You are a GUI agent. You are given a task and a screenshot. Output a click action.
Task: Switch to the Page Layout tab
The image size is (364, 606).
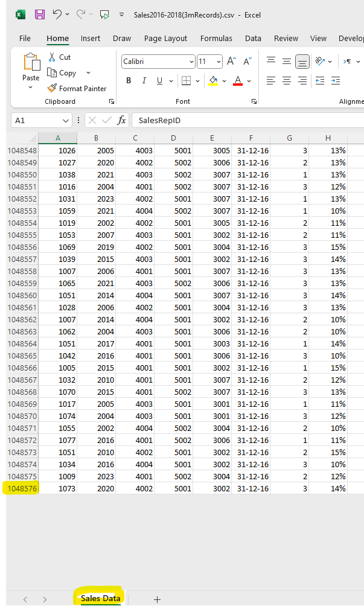pos(165,38)
